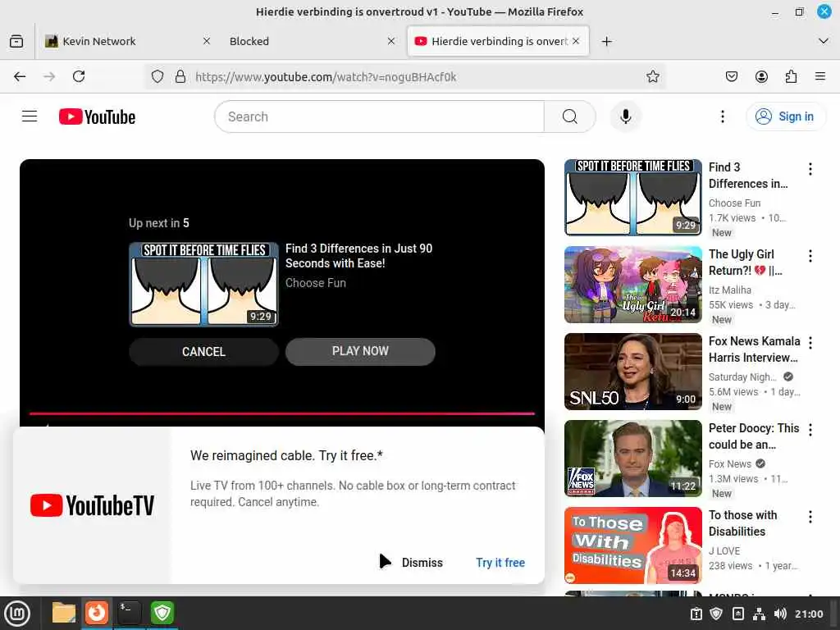Open Firefox extensions puzzle icon

pyautogui.click(x=791, y=76)
